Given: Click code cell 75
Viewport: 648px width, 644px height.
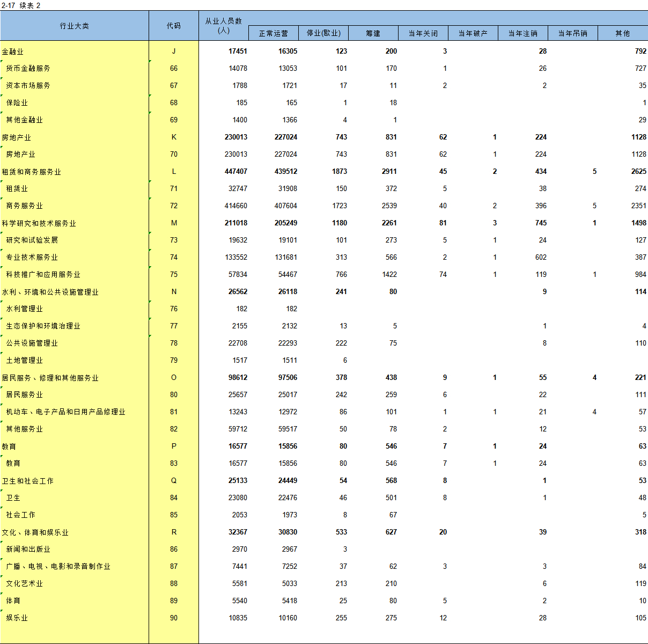Looking at the screenshot, I should 174,275.
